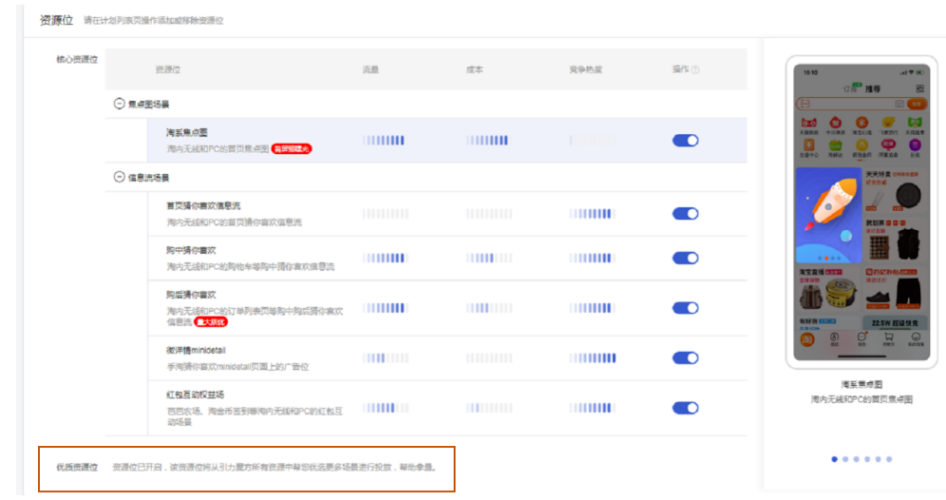This screenshot has width=946, height=500.
Task: Jump to the last preview carousel dot
Action: pyautogui.click(x=889, y=459)
